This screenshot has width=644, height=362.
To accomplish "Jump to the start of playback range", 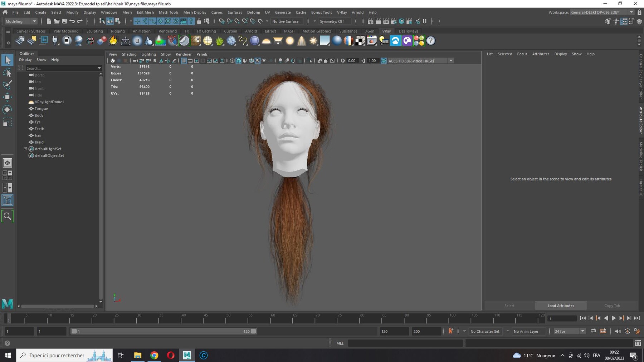I will point(582,318).
